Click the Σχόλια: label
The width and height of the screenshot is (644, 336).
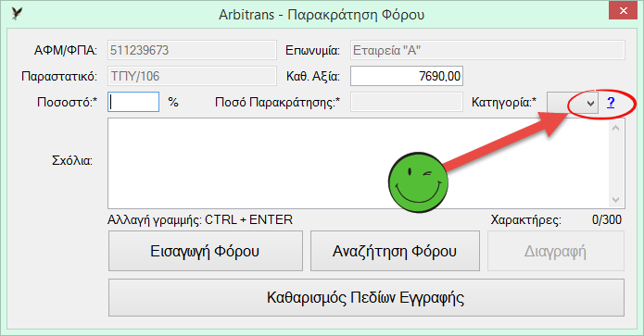click(72, 160)
